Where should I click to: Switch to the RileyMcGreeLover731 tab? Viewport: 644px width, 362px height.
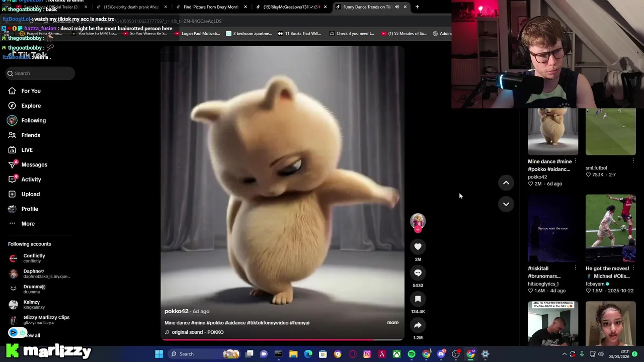pyautogui.click(x=291, y=7)
